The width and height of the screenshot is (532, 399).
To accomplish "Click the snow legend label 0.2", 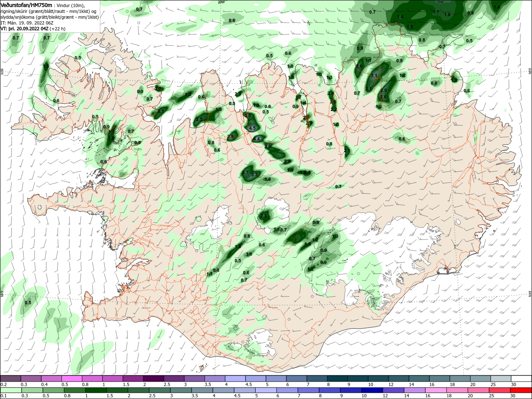I will click(3, 384).
